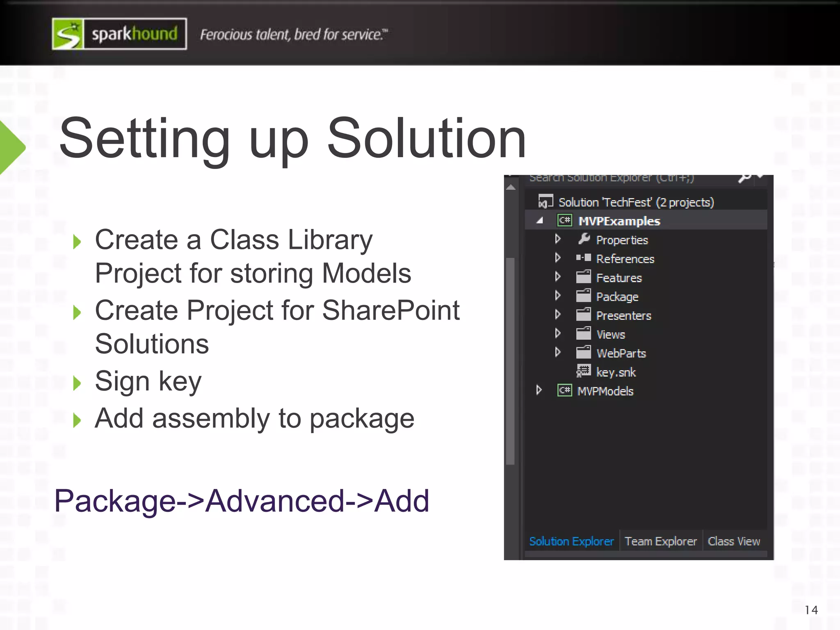Click the Presenters folder icon
Viewport: 840px width, 630px height.
pos(583,315)
